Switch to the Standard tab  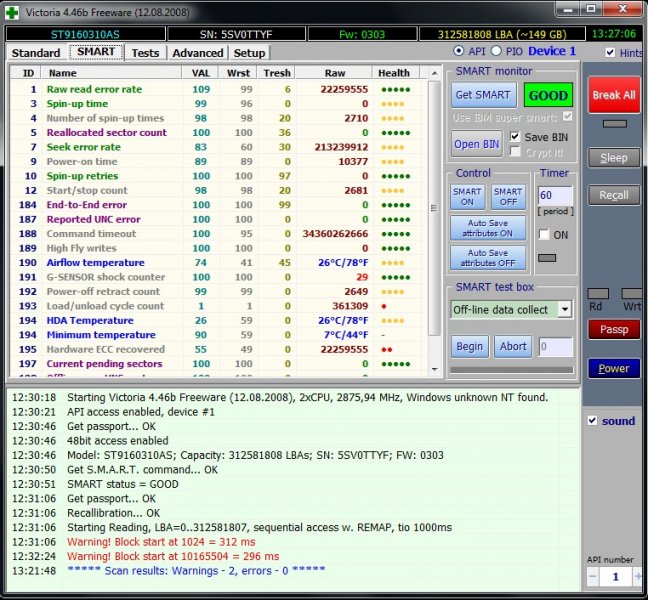pos(36,53)
